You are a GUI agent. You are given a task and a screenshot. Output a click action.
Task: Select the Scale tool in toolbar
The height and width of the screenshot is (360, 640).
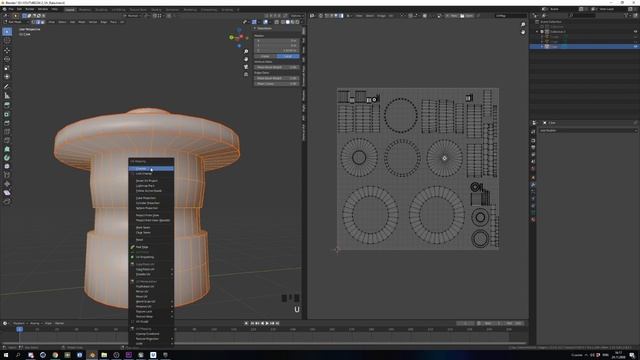point(7,68)
